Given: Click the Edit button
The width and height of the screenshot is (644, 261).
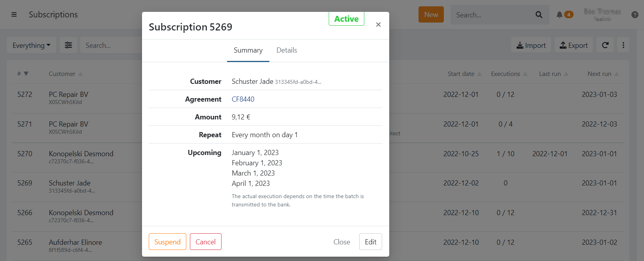Looking at the screenshot, I should click(x=370, y=242).
